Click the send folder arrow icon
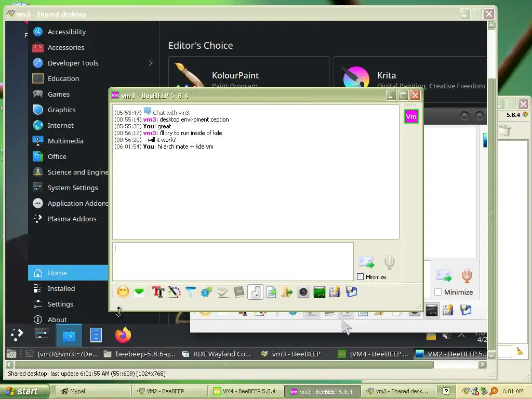Viewport: 532px width, 399px height. point(287,292)
